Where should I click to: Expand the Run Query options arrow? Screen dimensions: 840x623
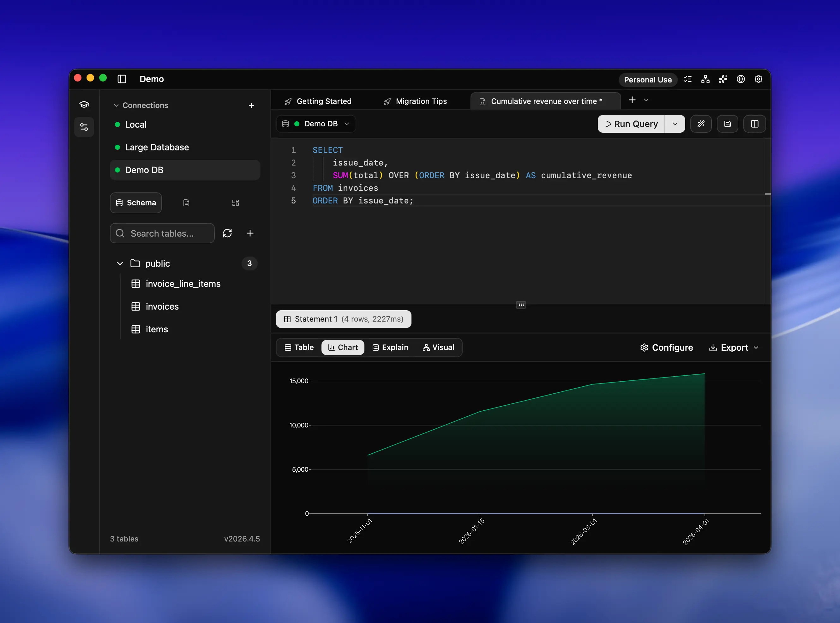(675, 124)
